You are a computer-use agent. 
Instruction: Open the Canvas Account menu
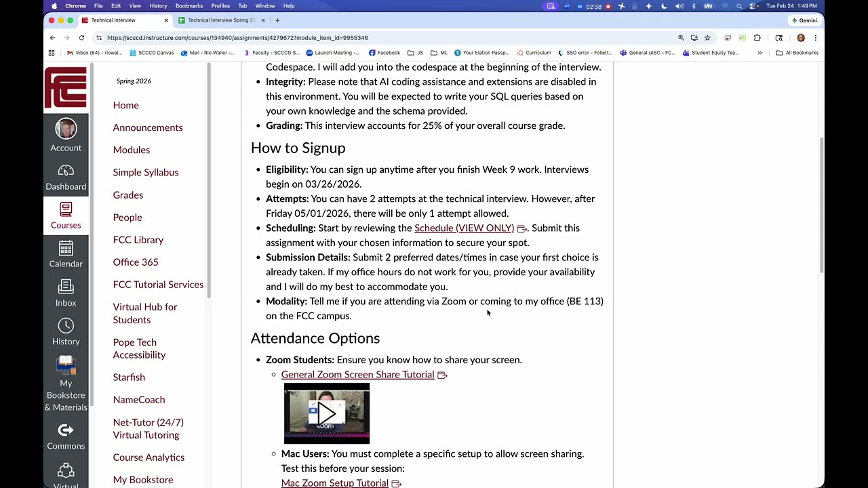click(x=66, y=135)
